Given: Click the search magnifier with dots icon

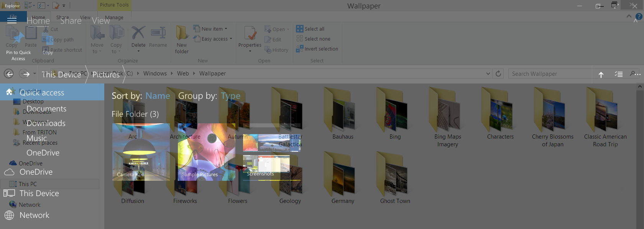Looking at the screenshot, I should (635, 74).
